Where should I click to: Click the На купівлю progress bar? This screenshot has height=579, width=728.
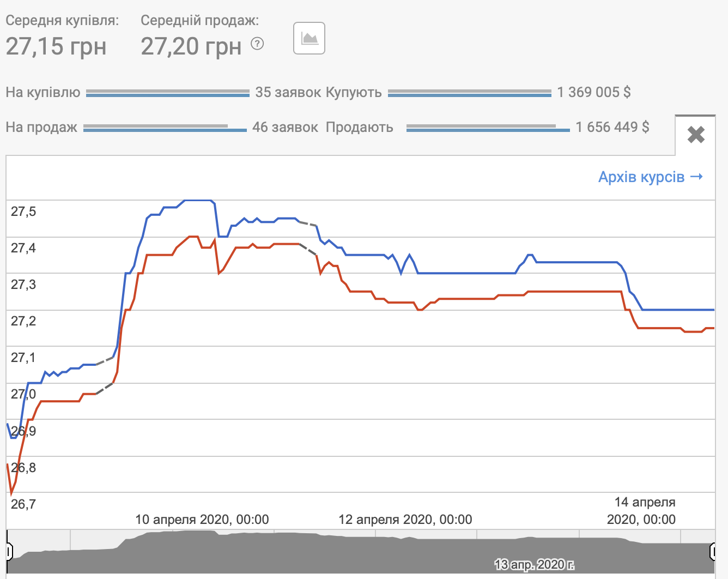pos(168,93)
